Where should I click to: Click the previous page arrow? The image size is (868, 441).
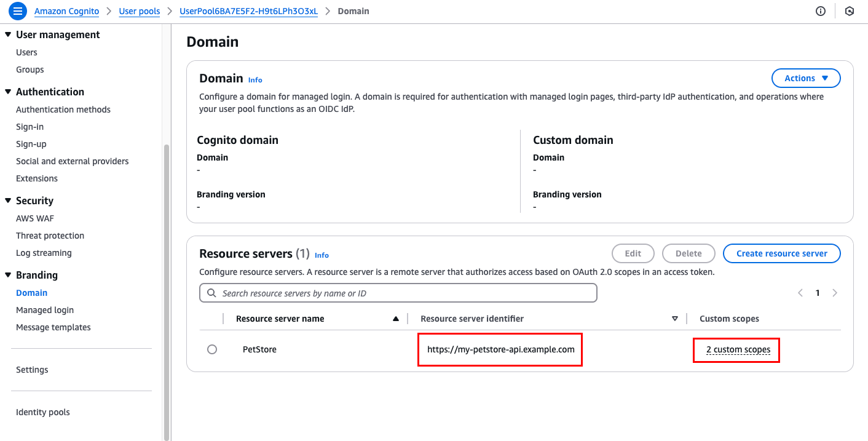click(x=800, y=293)
